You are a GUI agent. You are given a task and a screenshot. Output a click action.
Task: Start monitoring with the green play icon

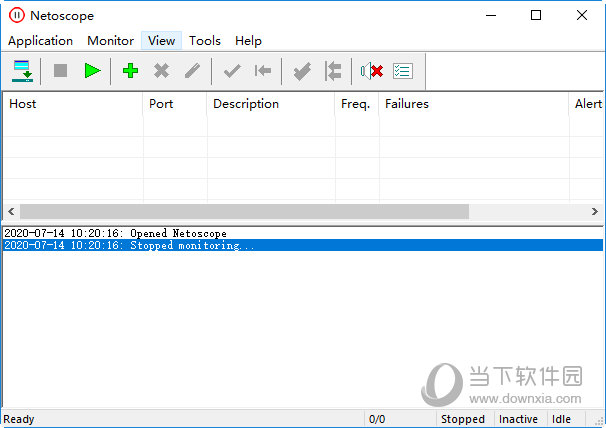point(92,71)
